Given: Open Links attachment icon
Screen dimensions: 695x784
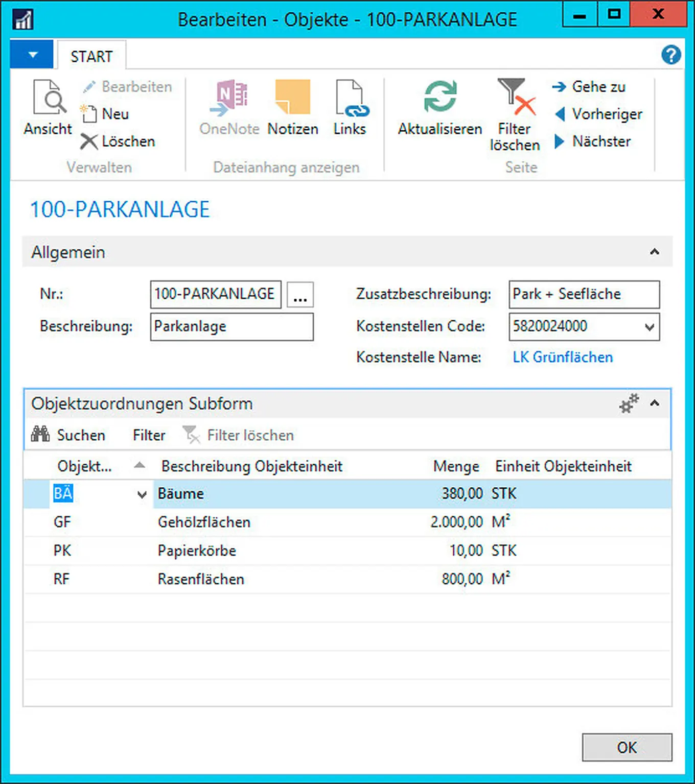Looking at the screenshot, I should coord(350,98).
